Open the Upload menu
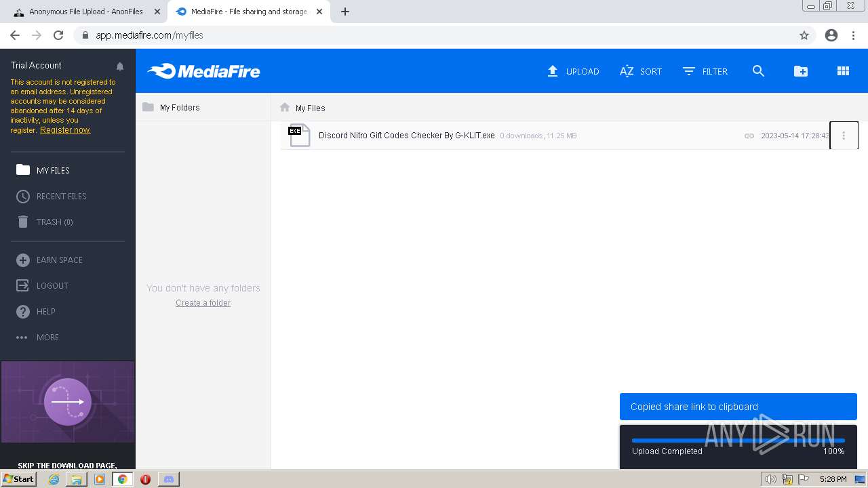The height and width of the screenshot is (488, 868). (573, 71)
